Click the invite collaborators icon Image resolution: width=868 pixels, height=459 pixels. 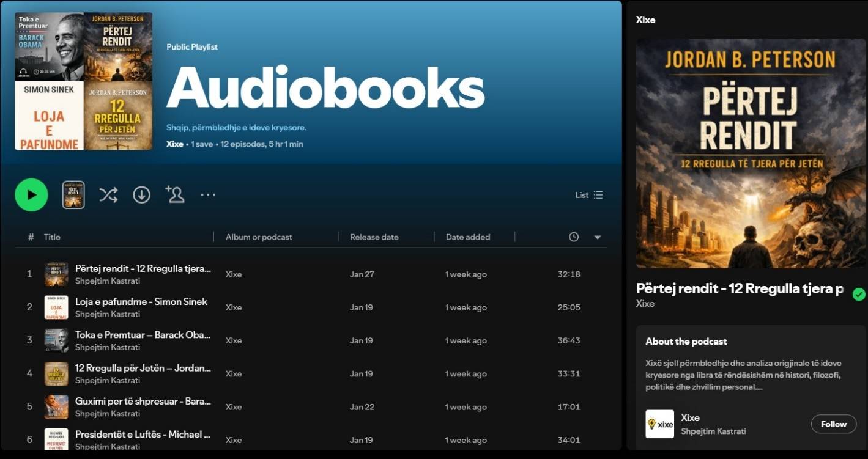pyautogui.click(x=175, y=194)
